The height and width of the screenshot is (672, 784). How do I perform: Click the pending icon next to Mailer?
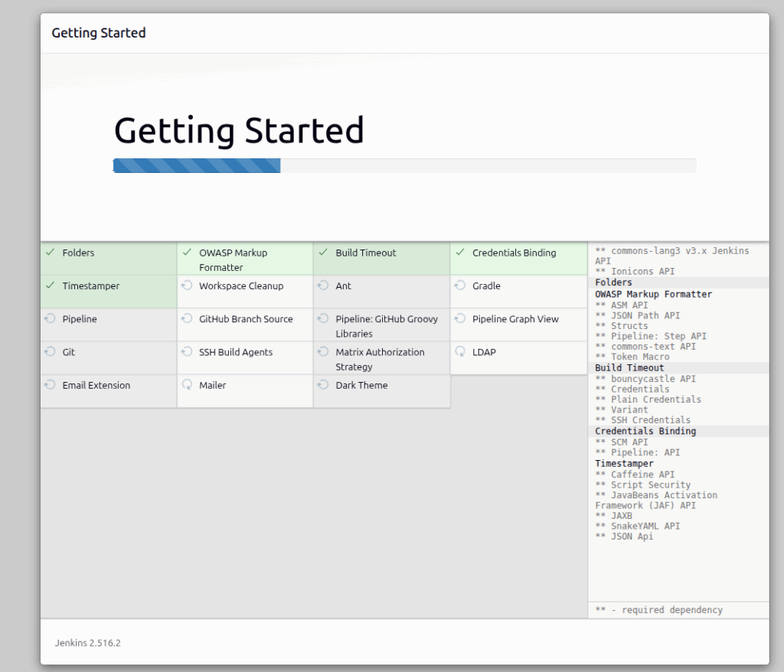click(x=185, y=385)
